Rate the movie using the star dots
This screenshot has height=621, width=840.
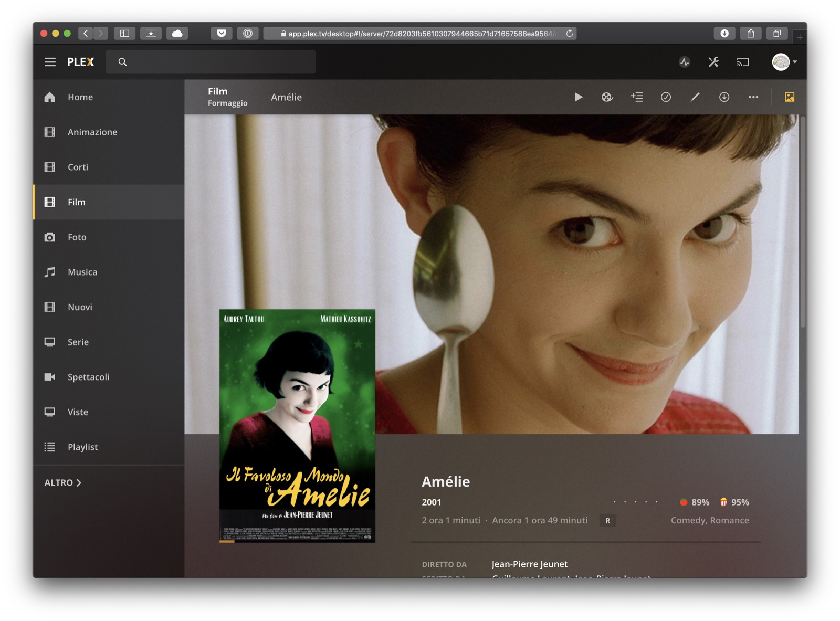click(635, 502)
